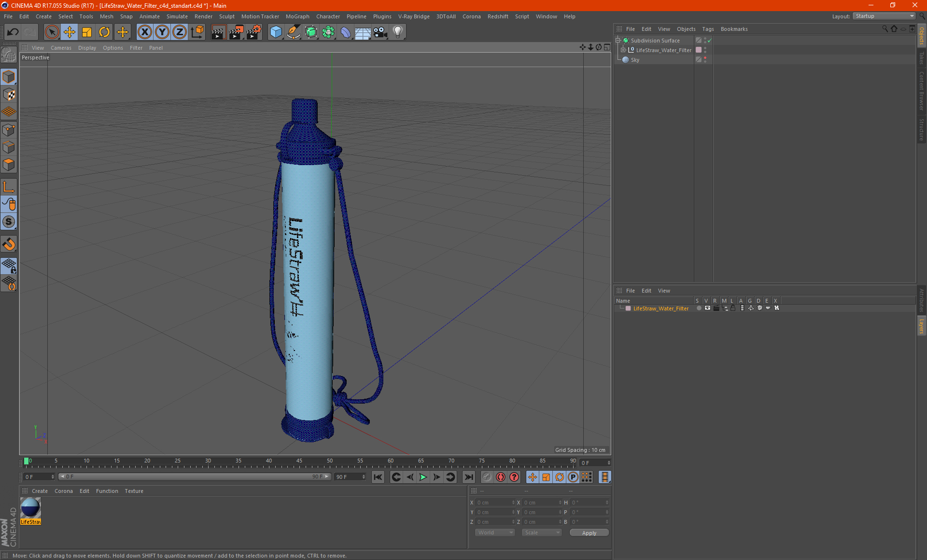The height and width of the screenshot is (560, 927).
Task: Switch to Polygons mode
Action: pos(9,165)
